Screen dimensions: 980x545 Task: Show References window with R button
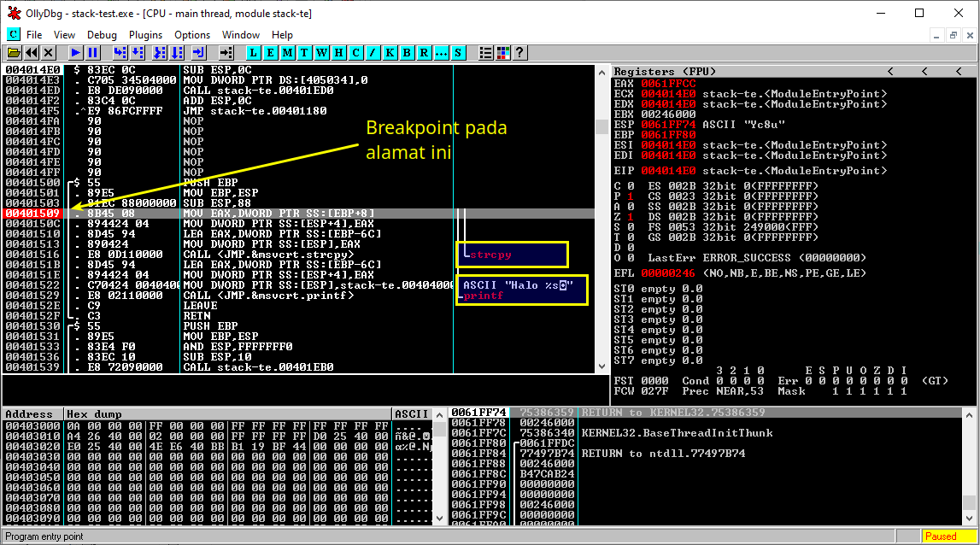pos(424,53)
